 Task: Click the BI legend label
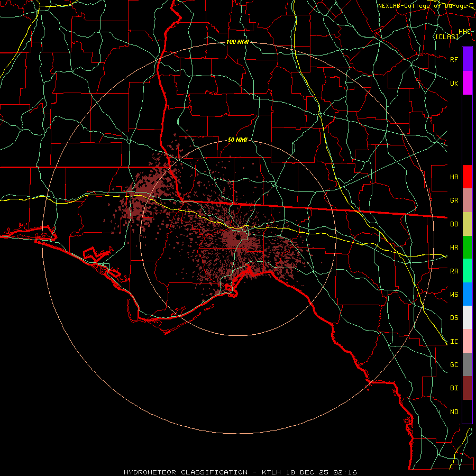[x=454, y=388]
